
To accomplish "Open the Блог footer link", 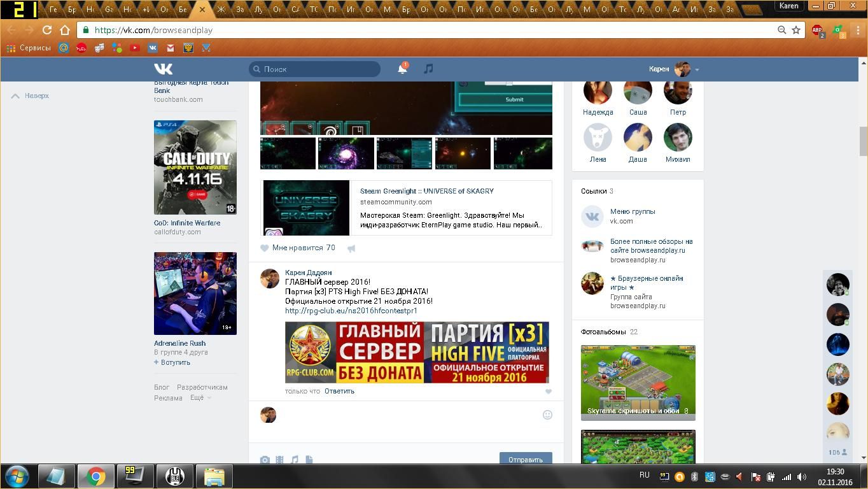I will click(x=162, y=387).
